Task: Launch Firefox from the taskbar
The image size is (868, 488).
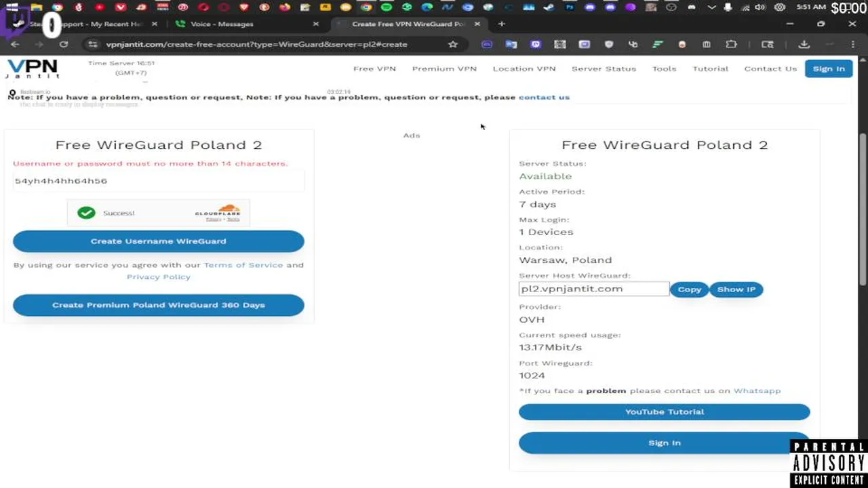Action: click(285, 7)
